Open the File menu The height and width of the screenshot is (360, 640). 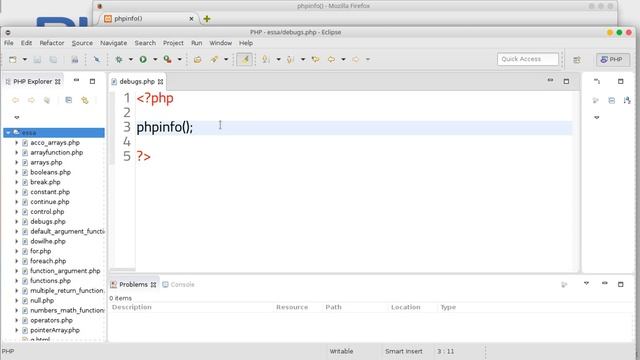coord(9,43)
